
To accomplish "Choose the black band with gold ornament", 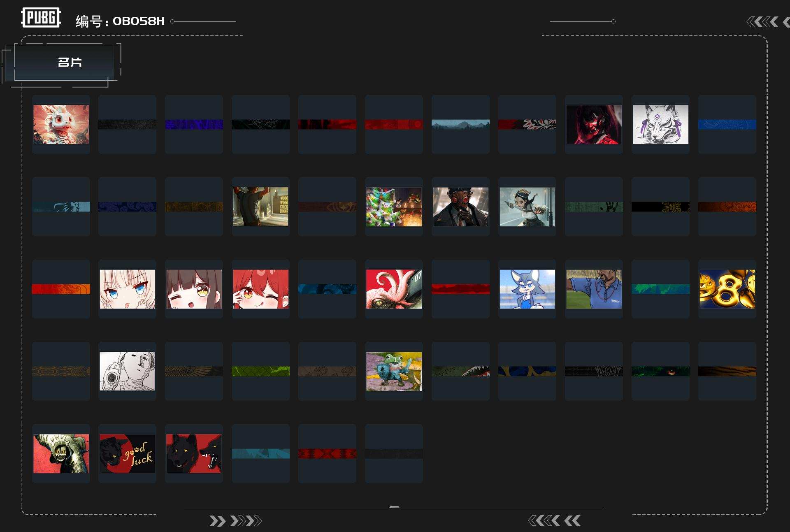I will [661, 207].
